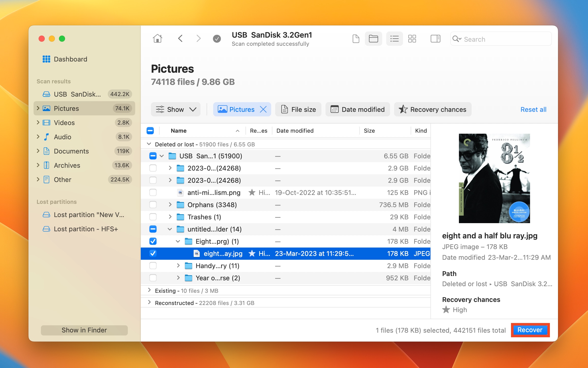Select the list view icon
This screenshot has width=588, height=368.
tap(393, 38)
